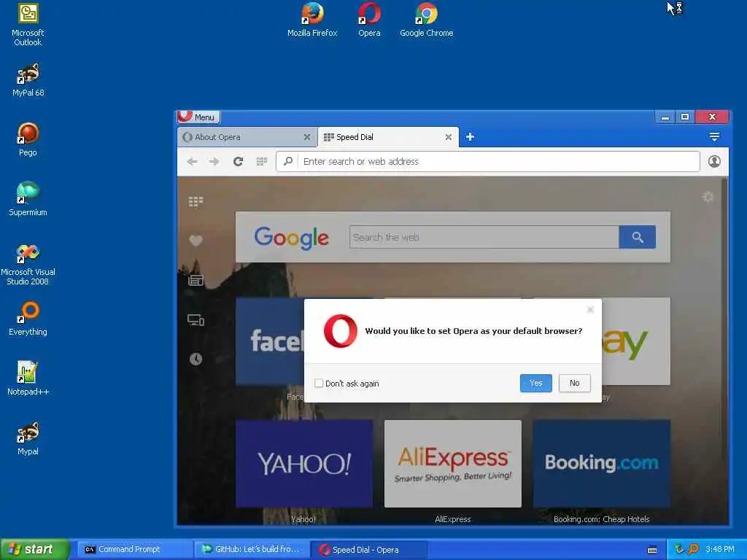The image size is (747, 560).
Task: Open the Yahoo! speed dial tile
Action: tap(304, 464)
